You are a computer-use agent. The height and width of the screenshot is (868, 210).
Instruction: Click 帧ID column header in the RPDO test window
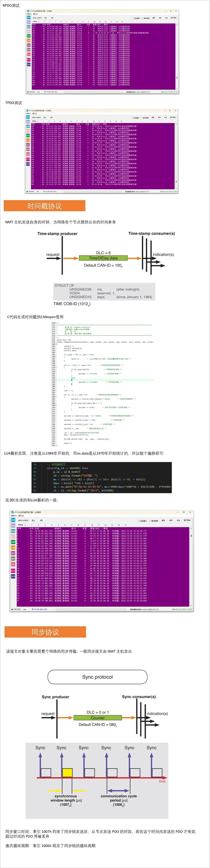(x=79, y=25)
